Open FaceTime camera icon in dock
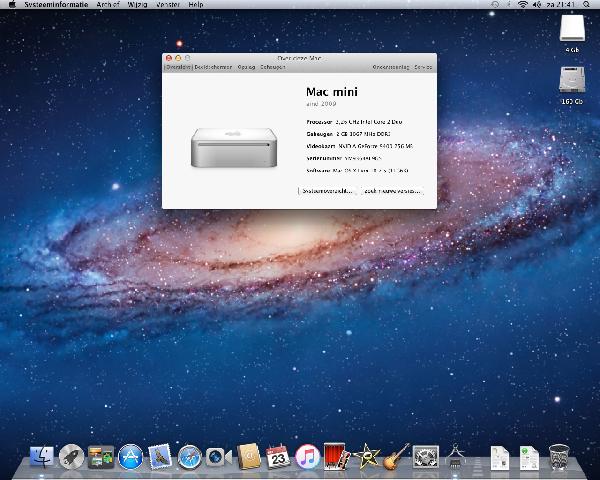Screen dimensions: 600x480 tap(218, 457)
